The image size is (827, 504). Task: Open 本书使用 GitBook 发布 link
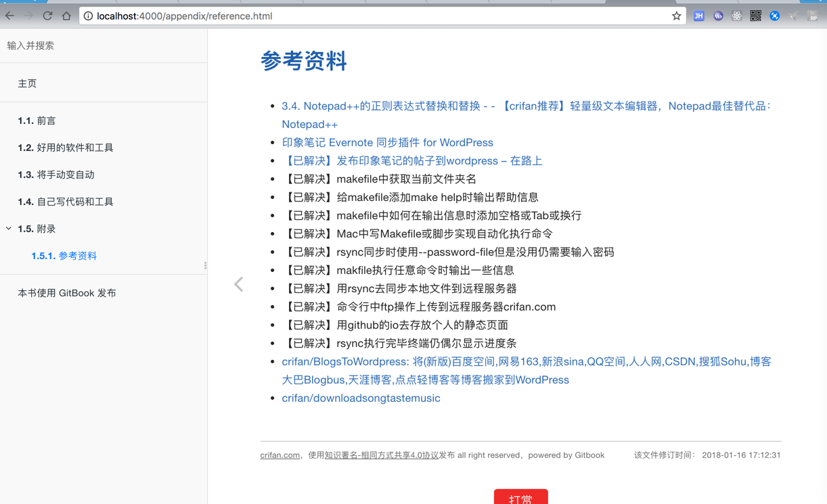click(67, 293)
